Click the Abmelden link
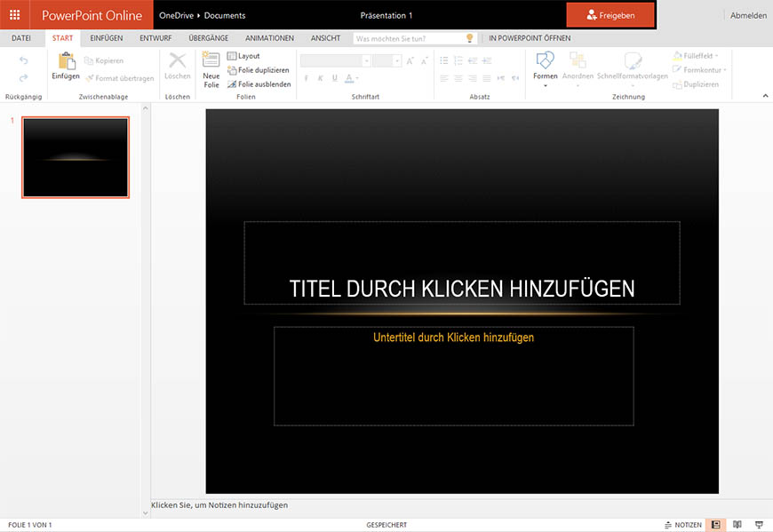 [748, 15]
